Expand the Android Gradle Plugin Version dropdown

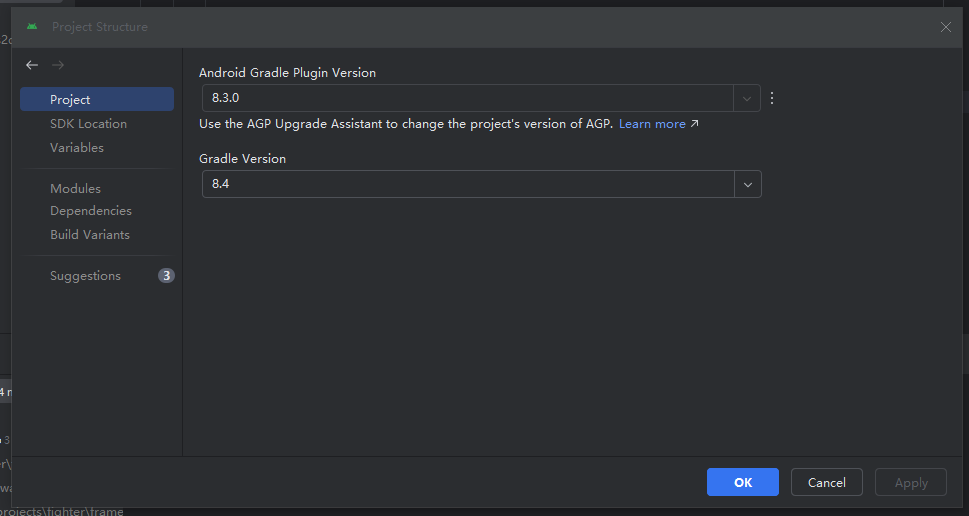coord(747,98)
